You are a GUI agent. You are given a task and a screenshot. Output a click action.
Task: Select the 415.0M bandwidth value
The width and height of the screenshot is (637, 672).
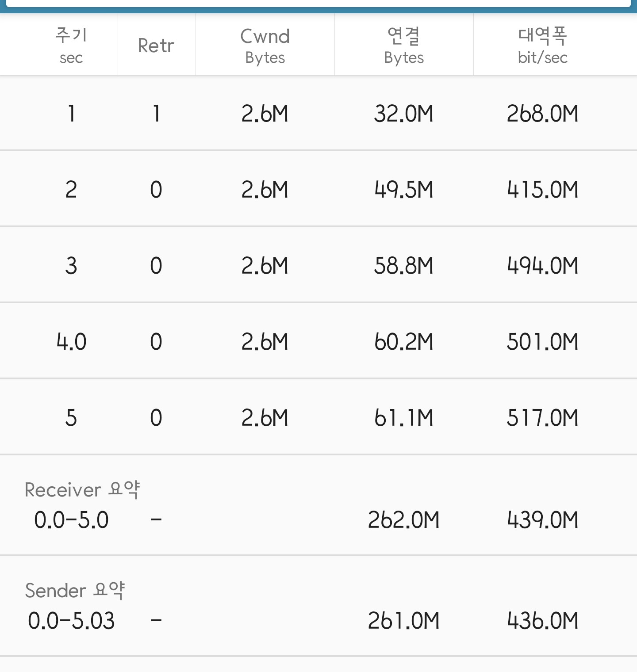[543, 190]
